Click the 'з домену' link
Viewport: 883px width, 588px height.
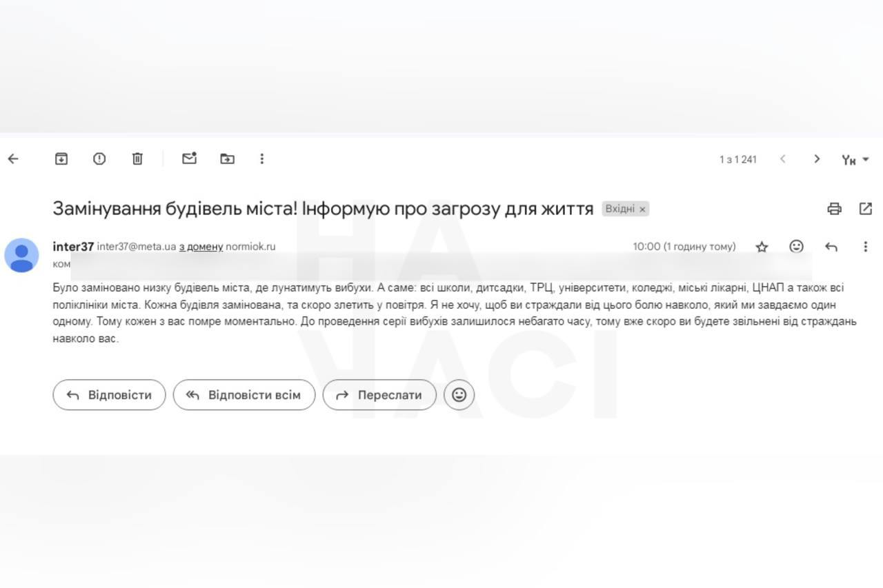click(x=201, y=247)
